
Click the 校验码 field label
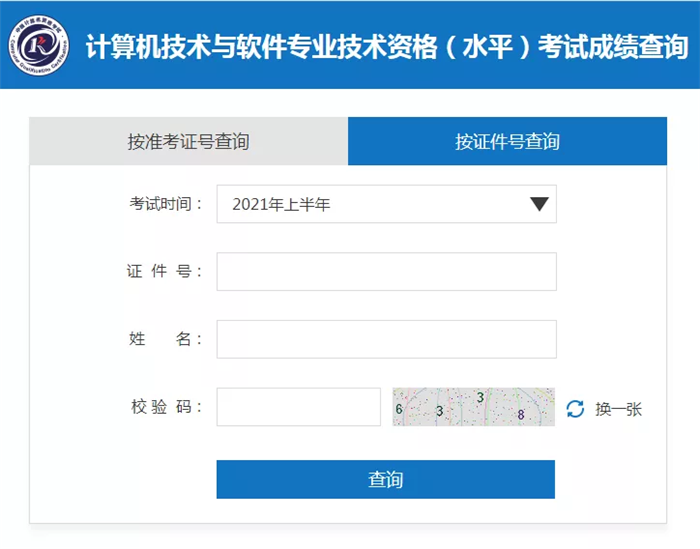coord(165,407)
